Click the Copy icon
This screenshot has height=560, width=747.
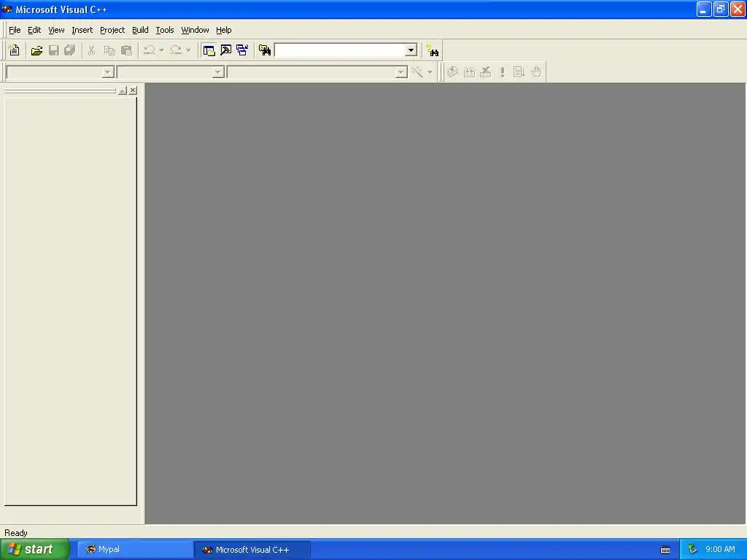109,50
